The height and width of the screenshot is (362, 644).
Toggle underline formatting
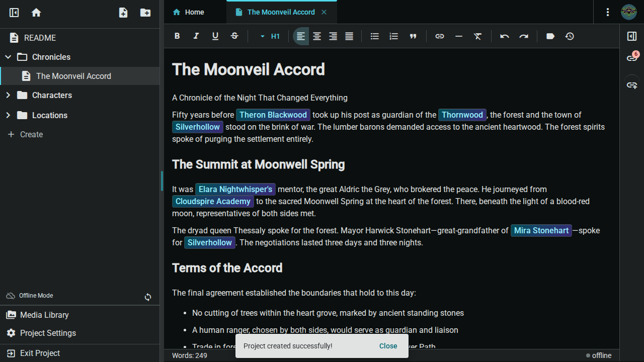(x=215, y=36)
